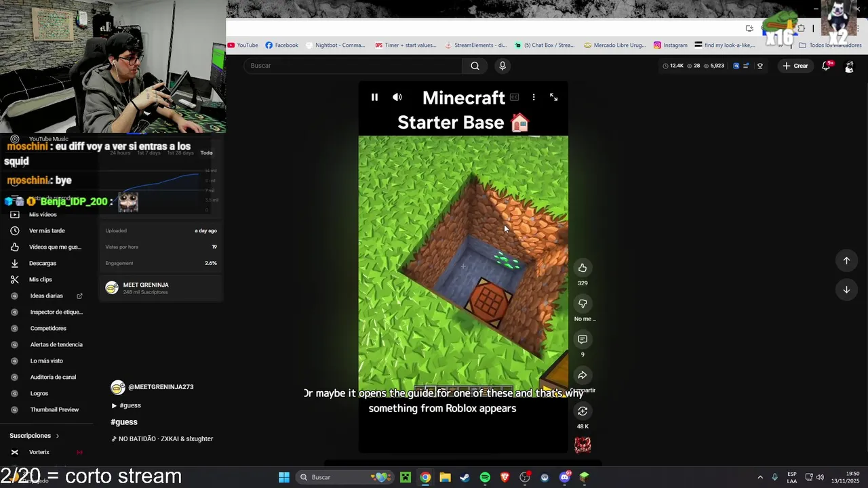Start voice search with microphone icon
This screenshot has width=868, height=488.
coord(502,66)
